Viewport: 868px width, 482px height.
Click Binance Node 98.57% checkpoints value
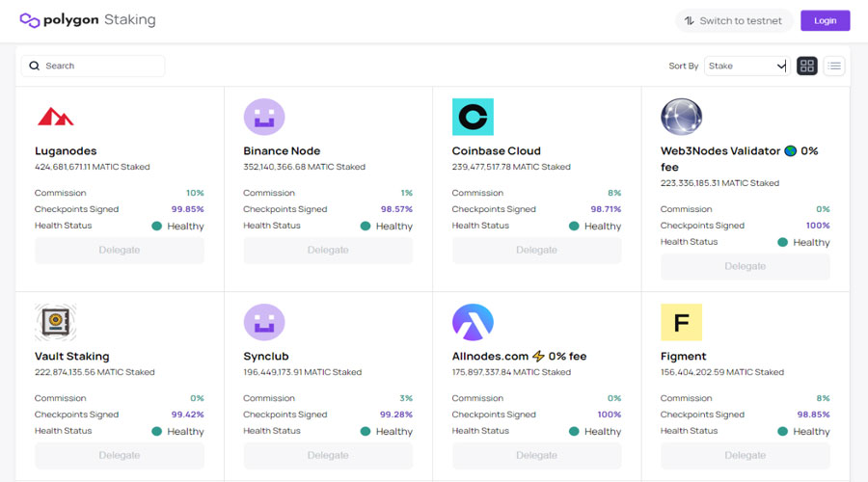click(396, 209)
